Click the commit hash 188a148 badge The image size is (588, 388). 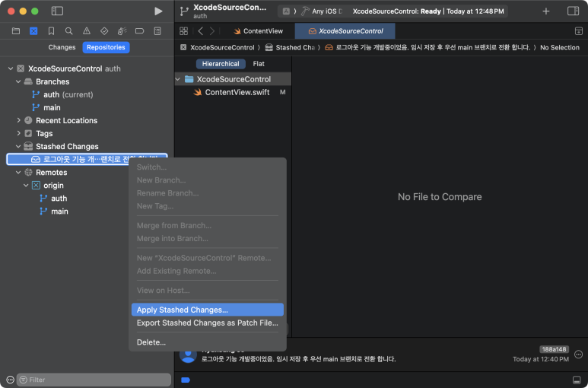tap(554, 349)
